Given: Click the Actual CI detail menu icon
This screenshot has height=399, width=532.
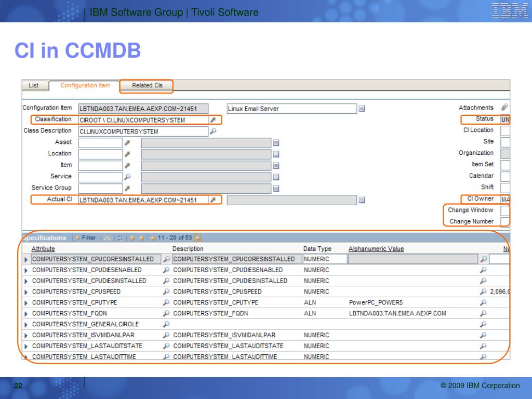Looking at the screenshot, I should tap(213, 200).
